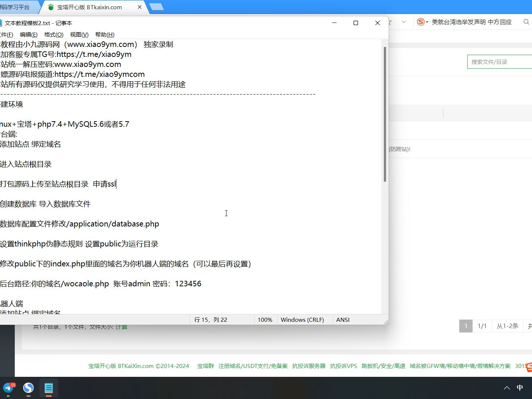This screenshot has height=399, width=532.
Task: Minimize the Notepad window
Action: tap(334, 23)
